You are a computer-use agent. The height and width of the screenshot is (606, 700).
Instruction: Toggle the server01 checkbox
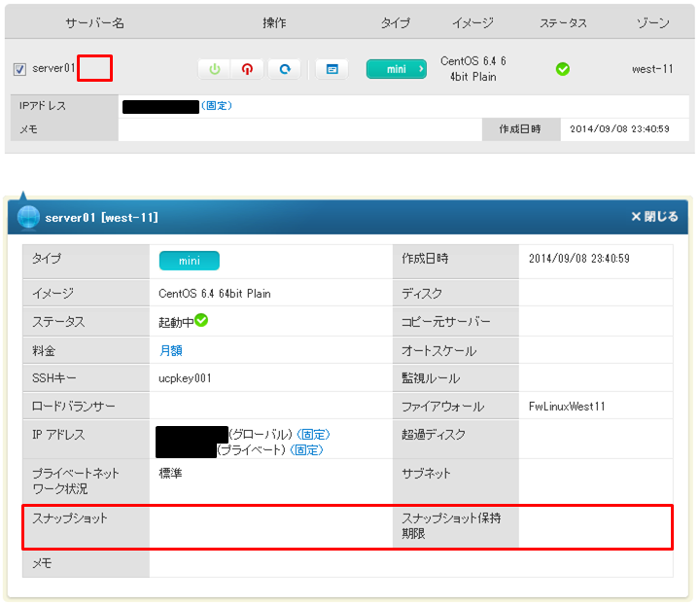(x=20, y=69)
